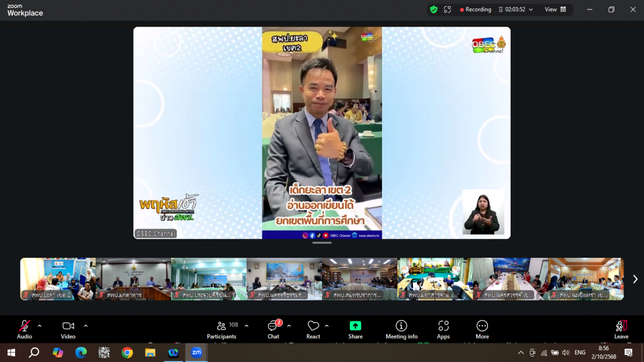Open the More options menu

pyautogui.click(x=482, y=329)
